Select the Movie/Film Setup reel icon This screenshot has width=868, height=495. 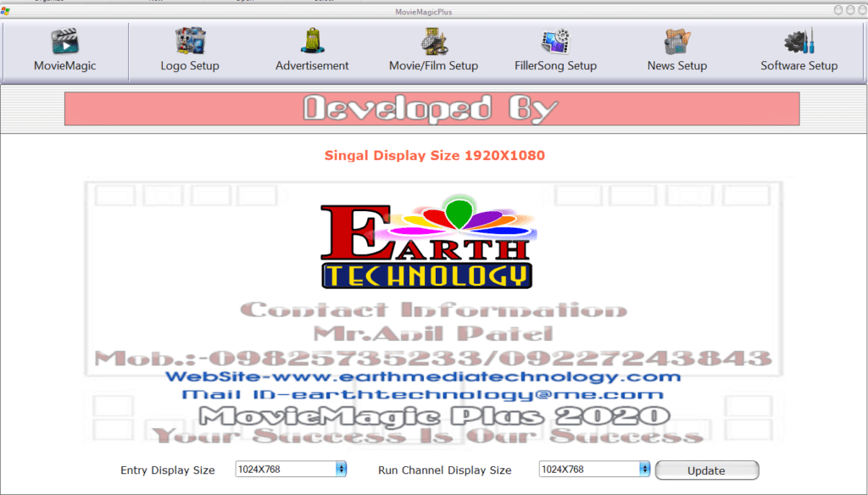(x=433, y=42)
